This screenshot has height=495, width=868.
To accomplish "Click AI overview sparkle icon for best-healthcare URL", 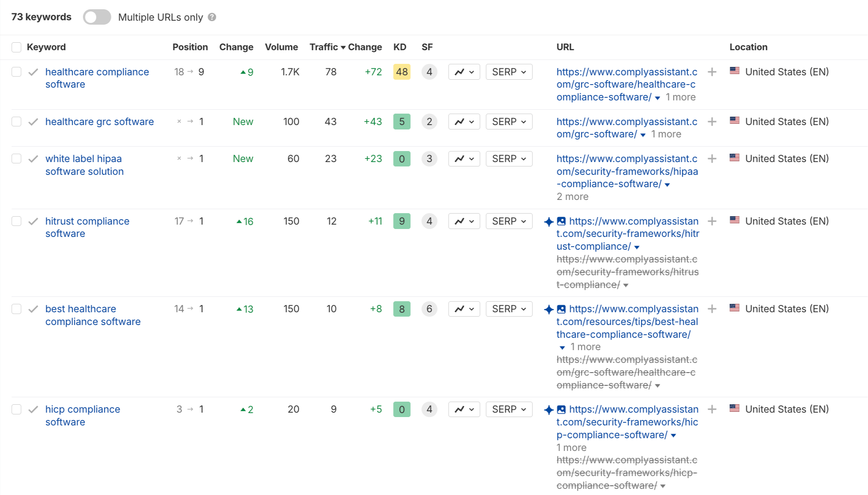I will [549, 309].
